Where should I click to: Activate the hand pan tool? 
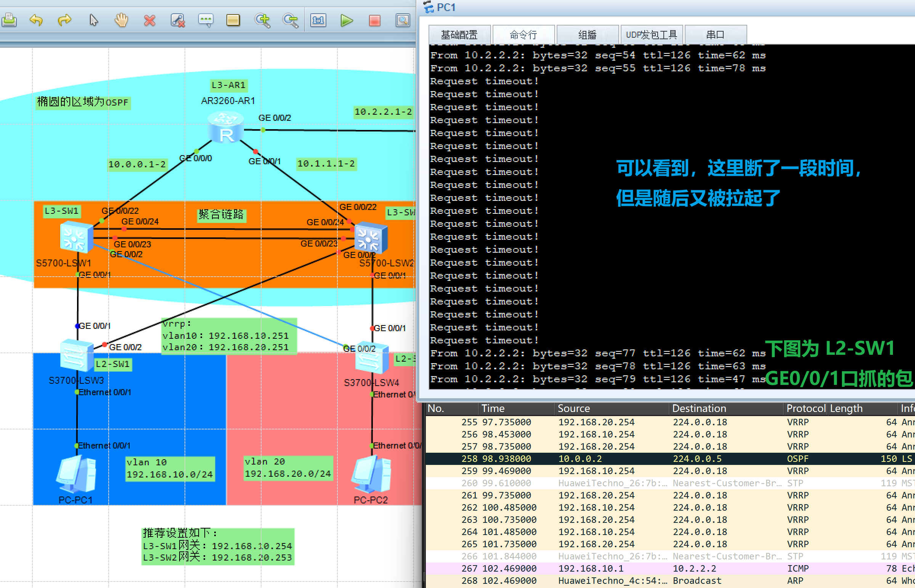click(121, 20)
